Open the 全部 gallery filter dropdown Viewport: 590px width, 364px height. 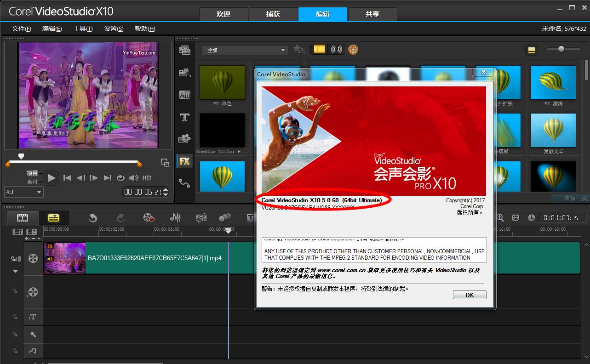tap(245, 50)
